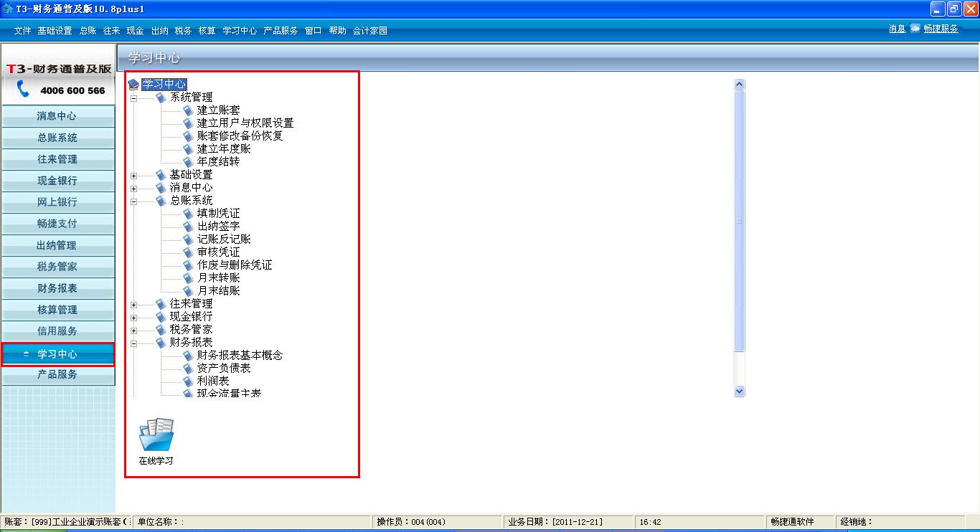Expand the 基础设置 tree node
This screenshot has height=532, width=980.
(133, 176)
